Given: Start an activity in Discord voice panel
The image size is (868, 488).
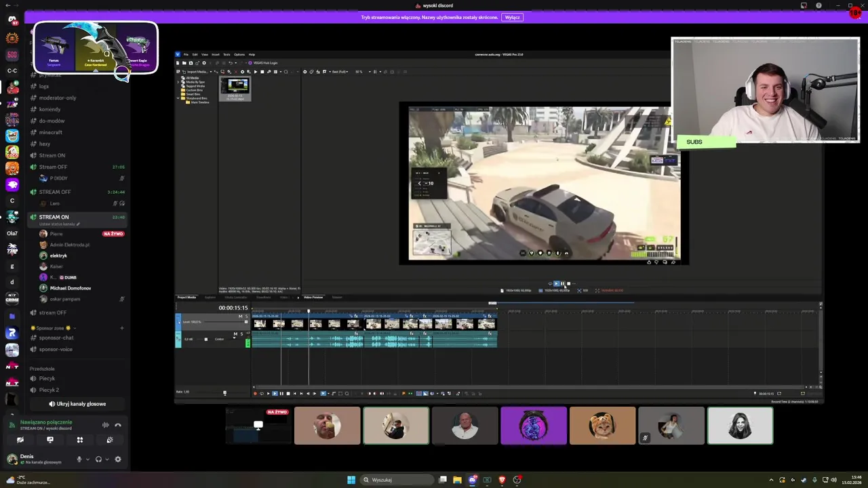Looking at the screenshot, I should (x=80, y=440).
